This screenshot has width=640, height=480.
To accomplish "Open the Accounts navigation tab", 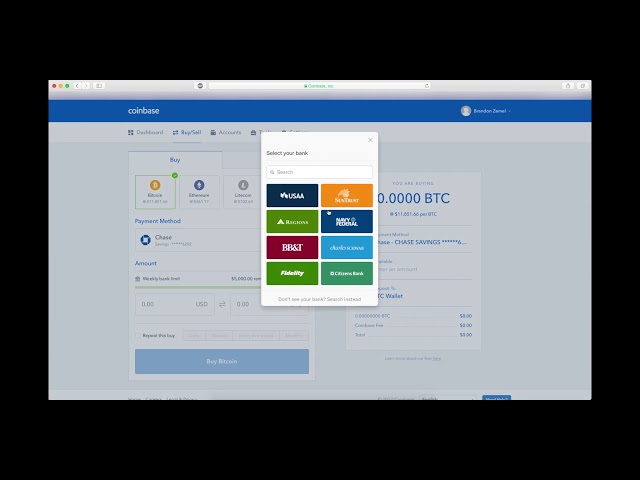I will click(x=226, y=132).
